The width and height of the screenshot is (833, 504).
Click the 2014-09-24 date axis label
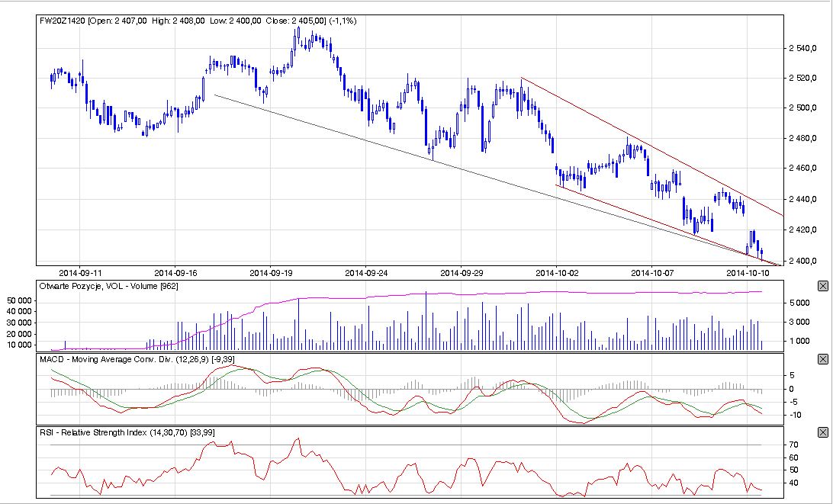(367, 271)
